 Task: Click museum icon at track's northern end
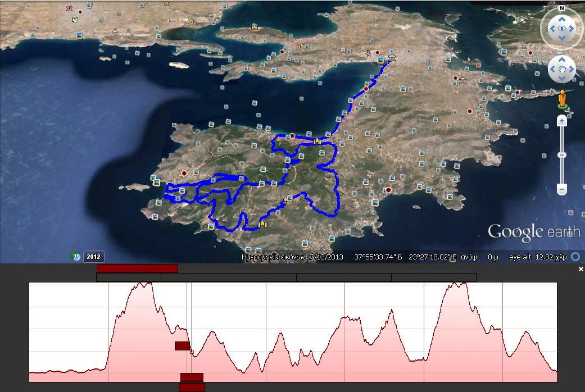click(x=391, y=58)
